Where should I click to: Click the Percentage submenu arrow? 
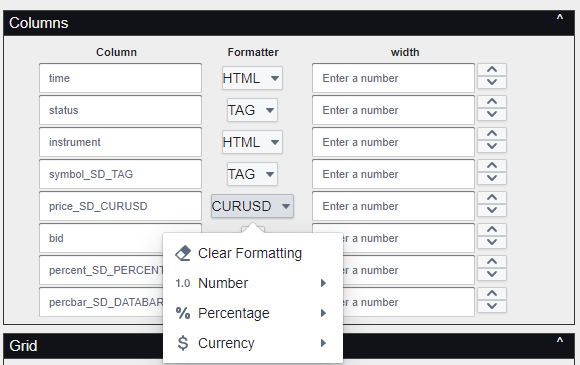[x=323, y=313]
